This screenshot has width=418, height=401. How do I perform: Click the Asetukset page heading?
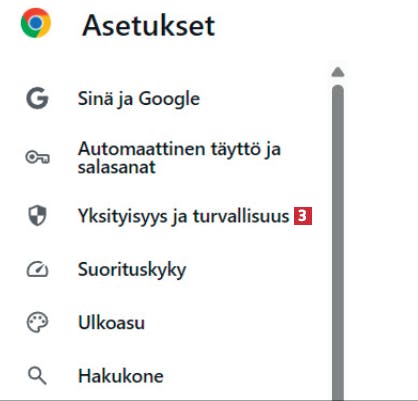tap(149, 25)
